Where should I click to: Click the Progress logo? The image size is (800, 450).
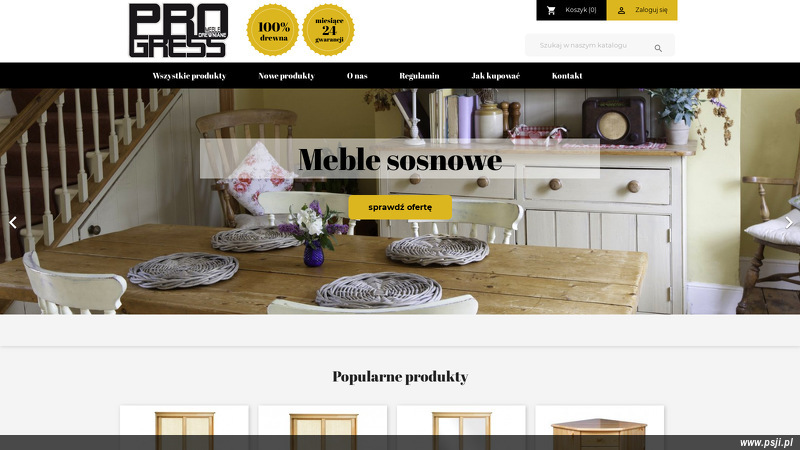click(x=178, y=30)
